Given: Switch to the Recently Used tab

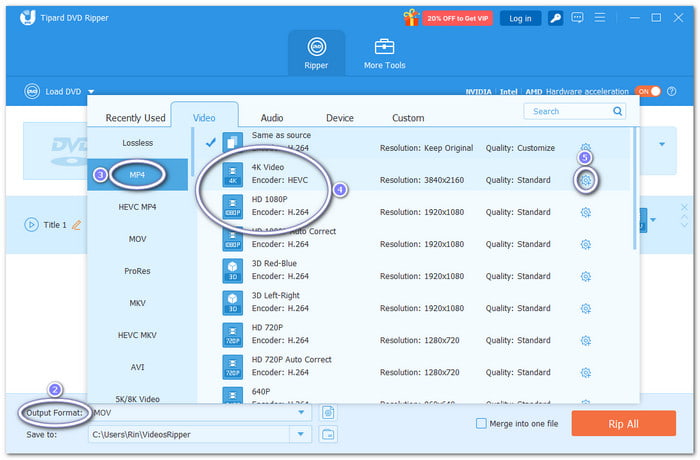Looking at the screenshot, I should [135, 118].
